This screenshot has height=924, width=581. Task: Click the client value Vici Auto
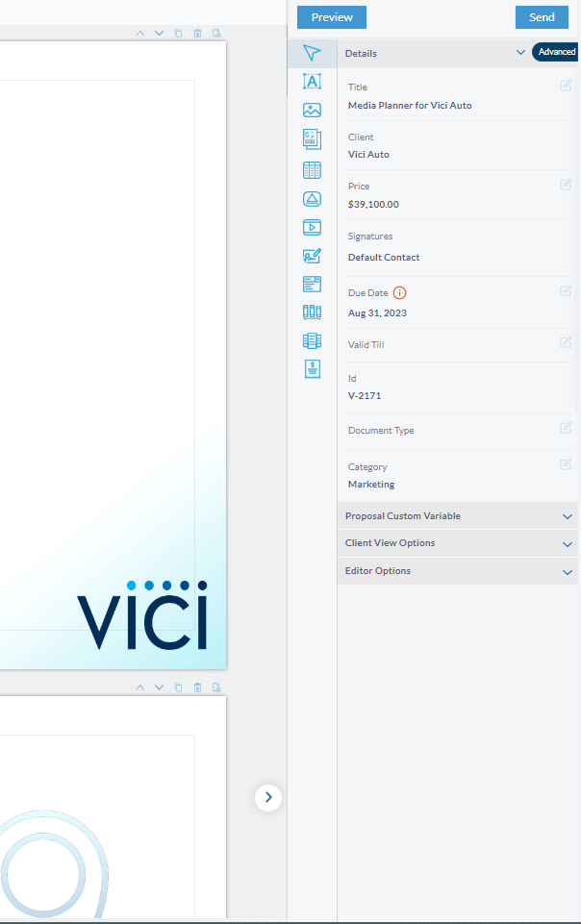point(368,155)
